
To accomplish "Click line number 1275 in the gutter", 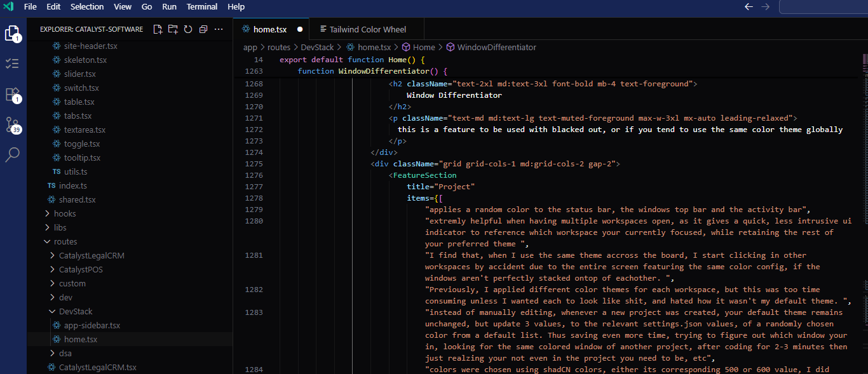I will (254, 164).
